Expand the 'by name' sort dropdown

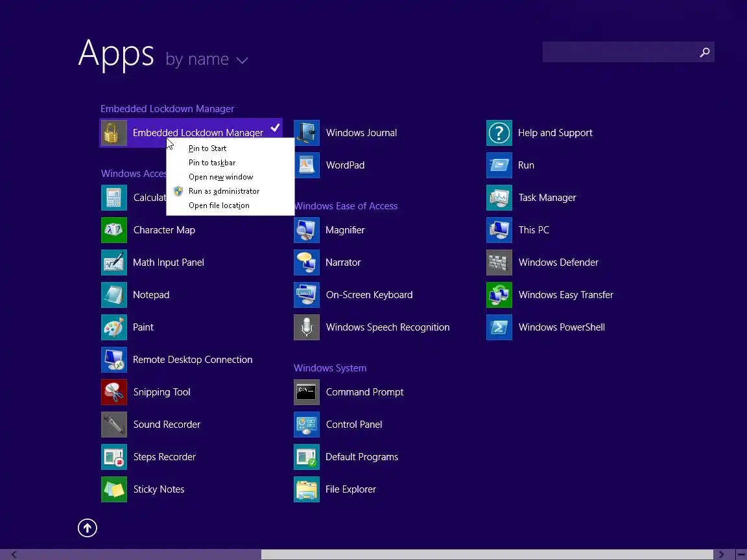point(207,60)
